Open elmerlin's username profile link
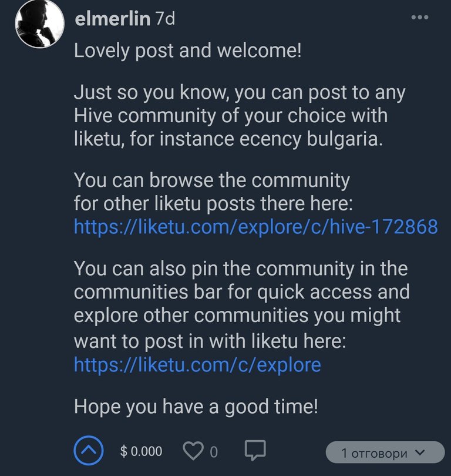The width and height of the screenshot is (451, 476). [113, 19]
